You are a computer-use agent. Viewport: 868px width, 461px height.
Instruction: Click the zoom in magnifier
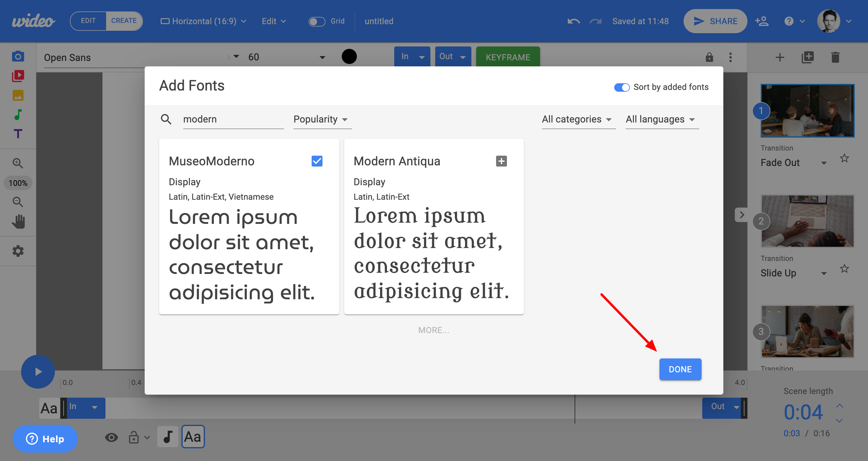(x=18, y=163)
